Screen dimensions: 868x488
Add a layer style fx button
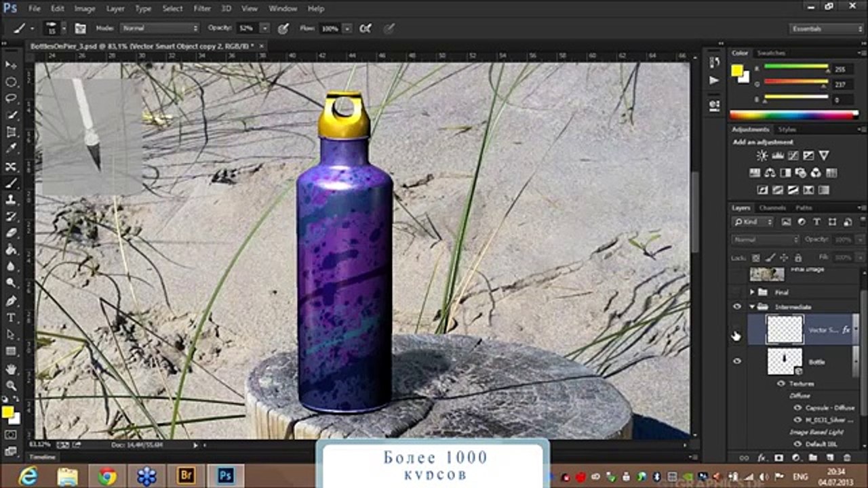coord(761,458)
